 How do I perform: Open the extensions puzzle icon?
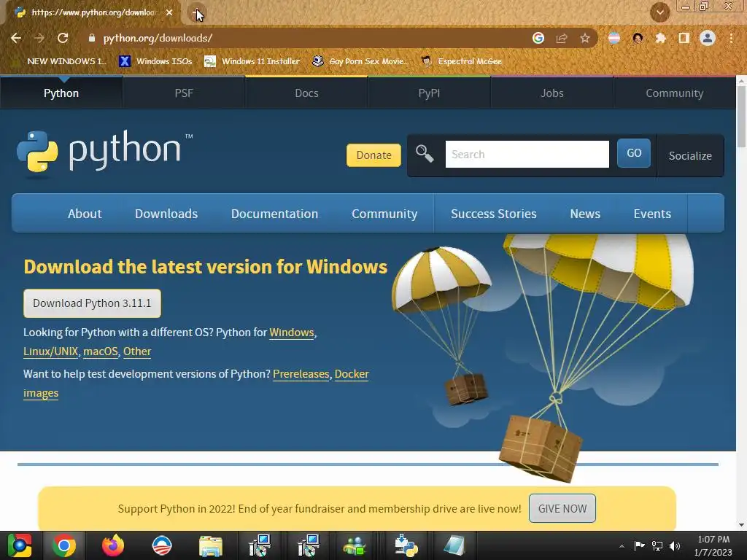660,38
